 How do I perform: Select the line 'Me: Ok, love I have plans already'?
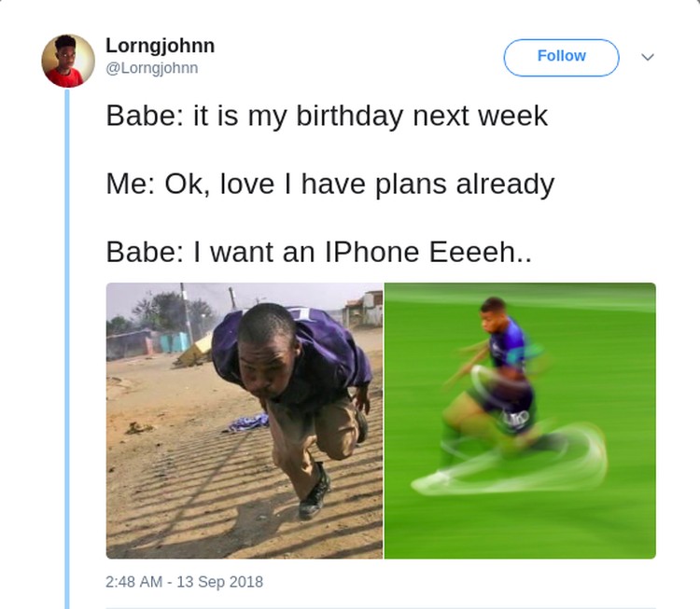tap(329, 185)
